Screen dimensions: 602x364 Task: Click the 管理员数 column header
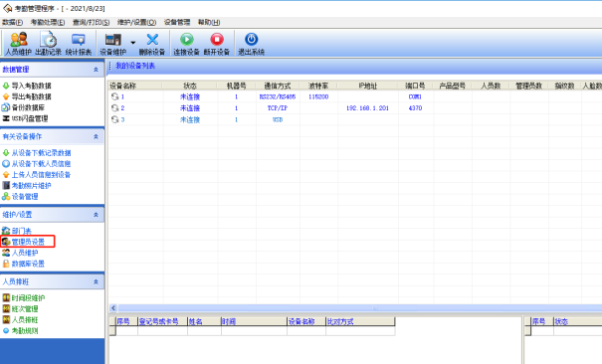pos(528,86)
